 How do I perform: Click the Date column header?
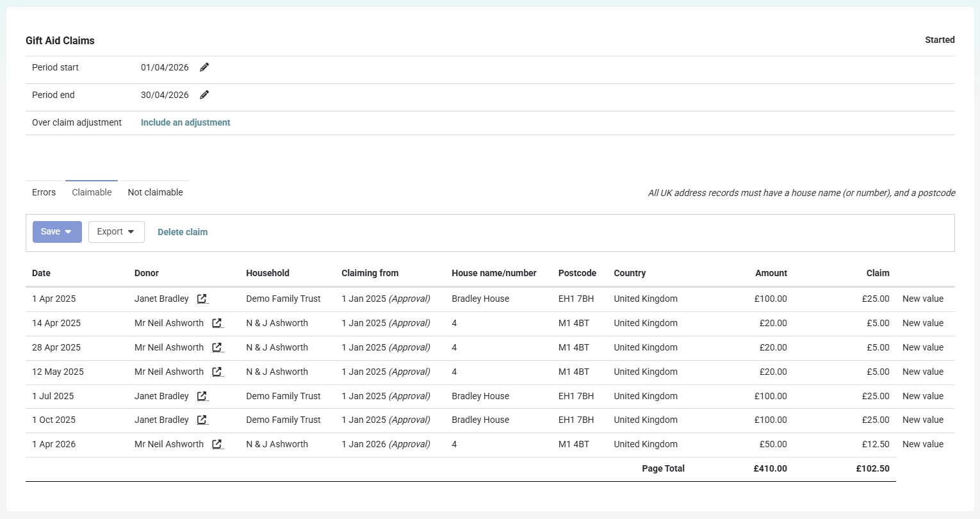pos(41,273)
